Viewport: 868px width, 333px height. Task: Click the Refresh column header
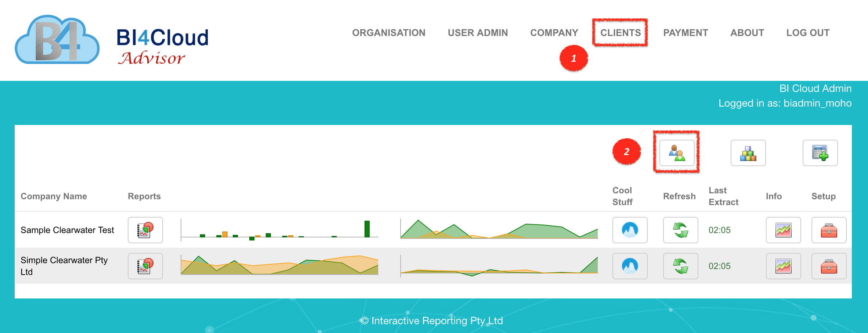click(x=679, y=196)
